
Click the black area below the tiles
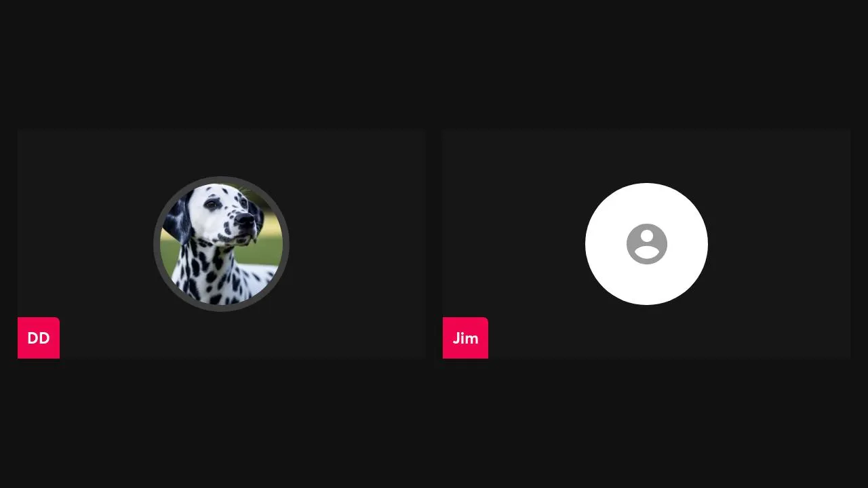click(434, 424)
